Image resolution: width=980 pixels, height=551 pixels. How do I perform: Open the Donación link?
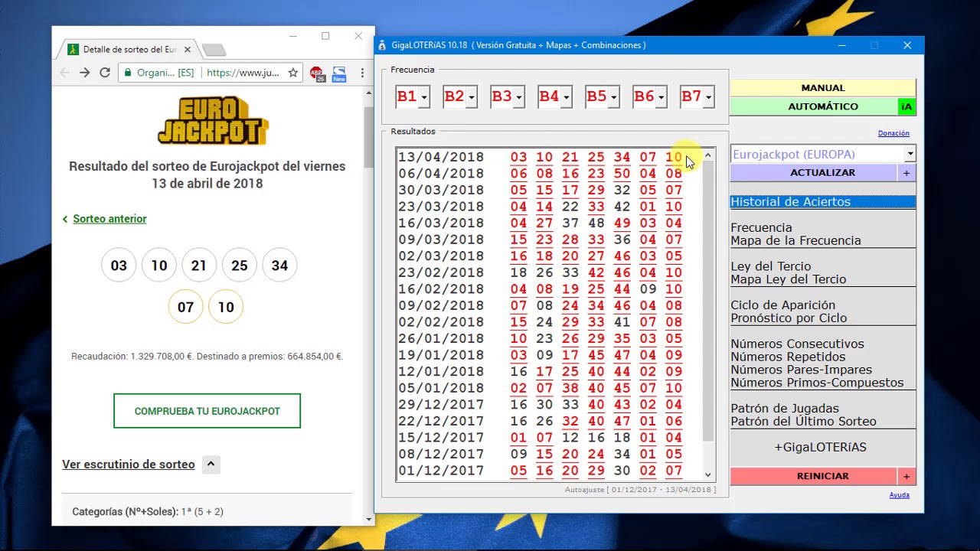[893, 133]
